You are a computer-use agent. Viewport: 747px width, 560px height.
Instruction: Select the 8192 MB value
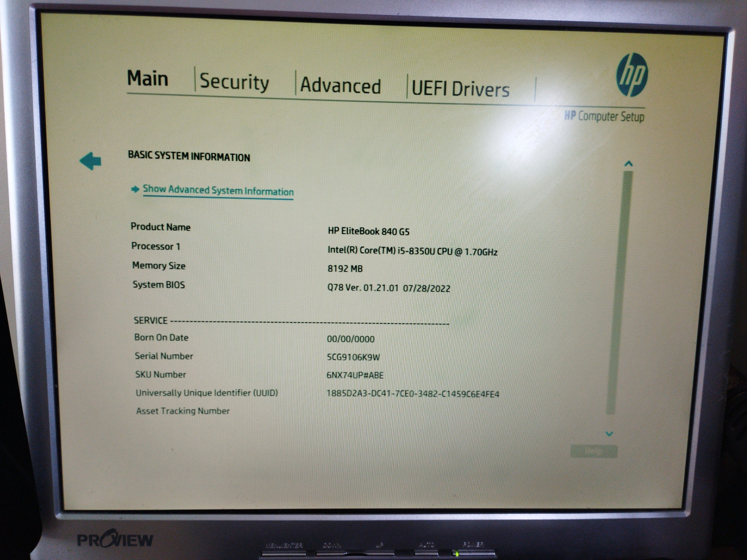pos(345,268)
